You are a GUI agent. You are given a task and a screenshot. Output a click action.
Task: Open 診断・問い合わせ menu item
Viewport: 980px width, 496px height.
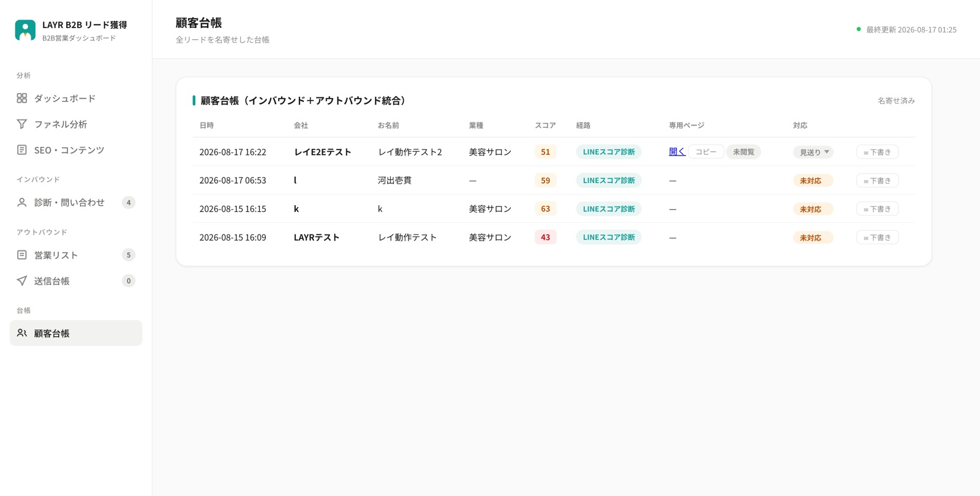click(76, 202)
